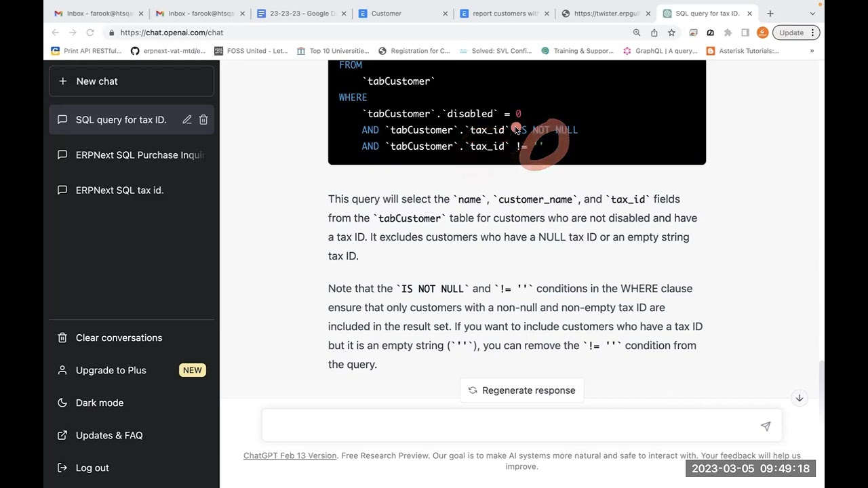The width and height of the screenshot is (868, 488).
Task: Open the Training & Support bookmark
Action: click(577, 51)
